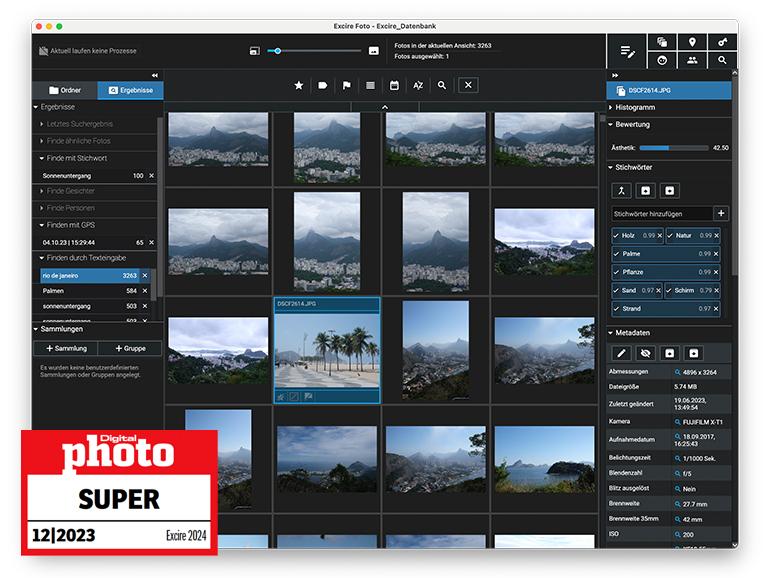Image resolution: width=770 pixels, height=578 pixels.
Task: Open the people search icon
Action: tap(692, 61)
